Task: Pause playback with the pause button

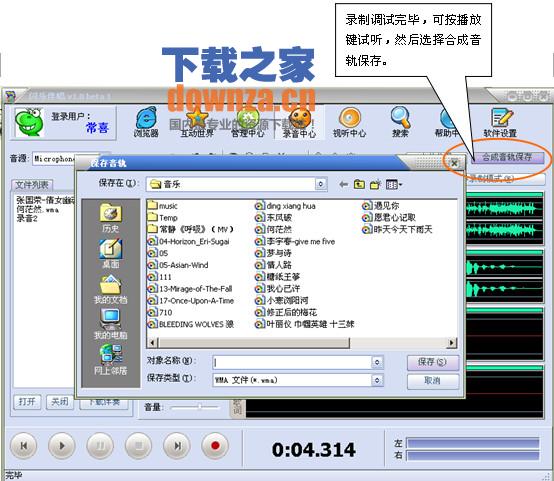Action: tap(100, 446)
